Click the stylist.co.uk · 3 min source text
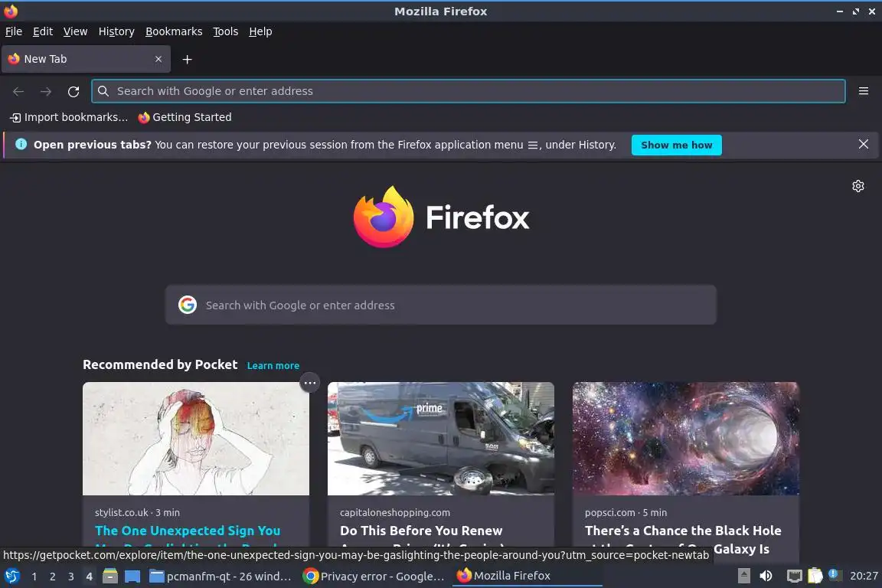The image size is (882, 588). 137,513
